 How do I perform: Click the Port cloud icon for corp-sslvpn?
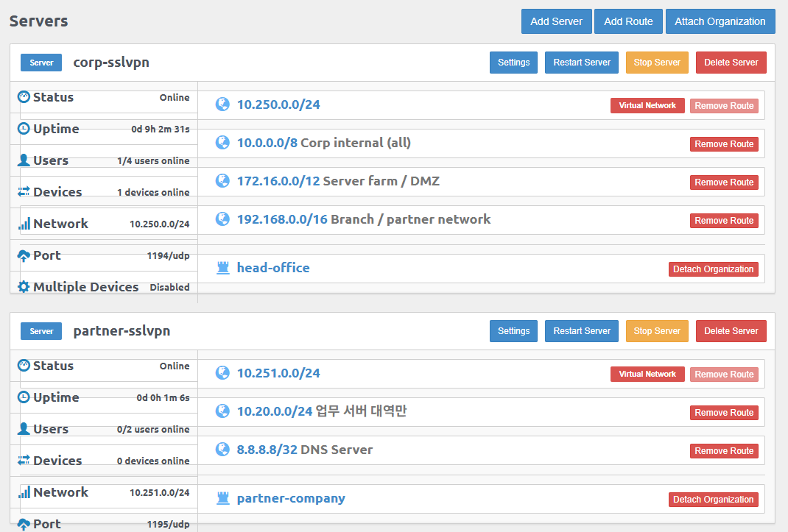click(x=24, y=255)
